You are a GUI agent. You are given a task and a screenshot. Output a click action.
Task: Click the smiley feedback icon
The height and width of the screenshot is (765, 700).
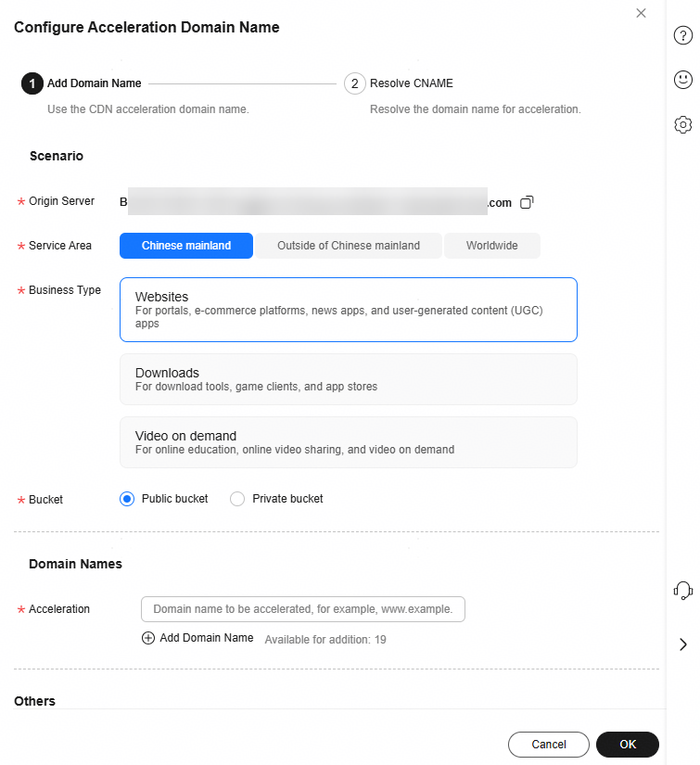point(682,80)
